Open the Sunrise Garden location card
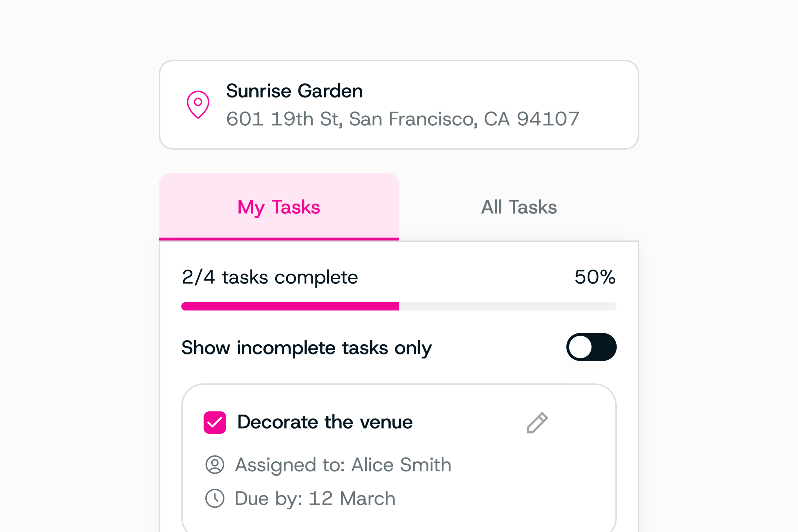Image resolution: width=798 pixels, height=532 pixels. tap(399, 105)
